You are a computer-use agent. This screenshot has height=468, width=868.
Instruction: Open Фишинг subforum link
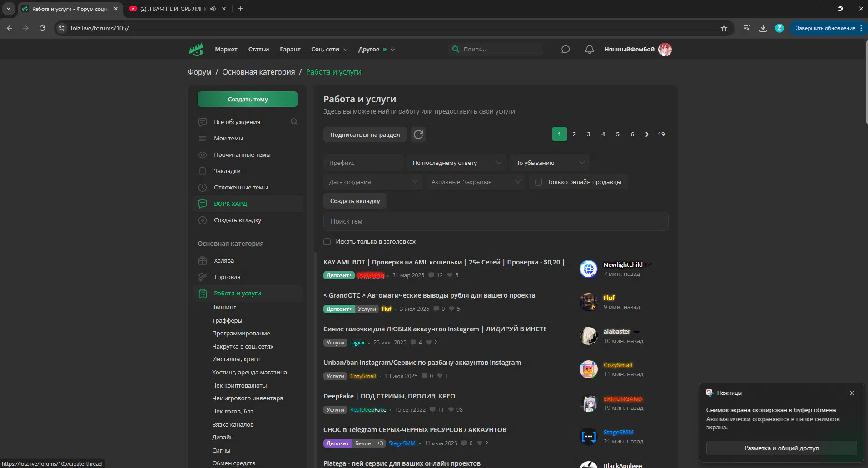tap(224, 307)
